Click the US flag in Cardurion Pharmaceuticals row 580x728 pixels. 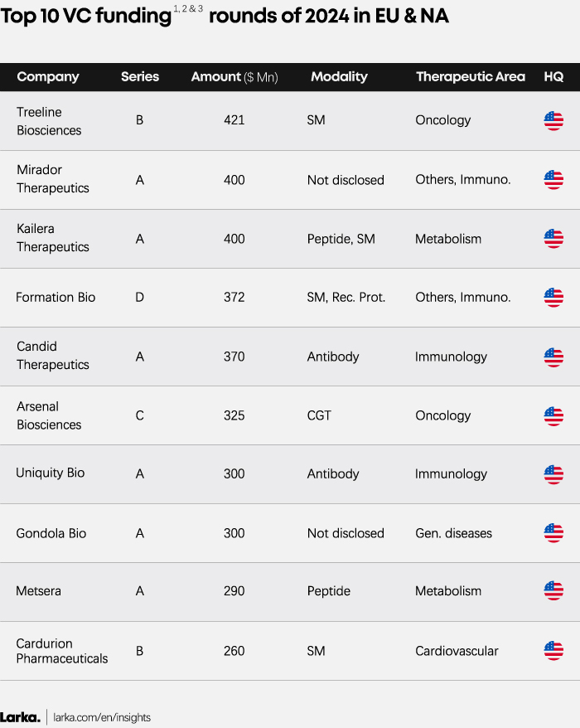[x=553, y=651]
